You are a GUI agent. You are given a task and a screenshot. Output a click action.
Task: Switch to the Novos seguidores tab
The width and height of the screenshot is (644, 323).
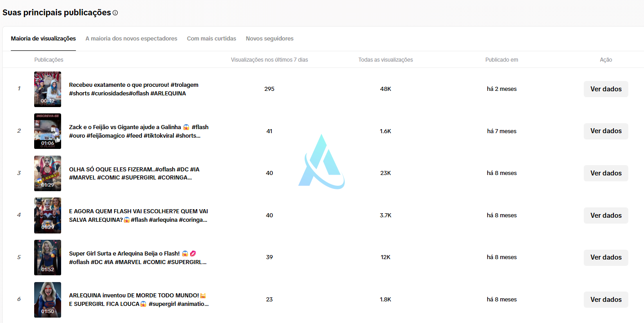click(270, 39)
